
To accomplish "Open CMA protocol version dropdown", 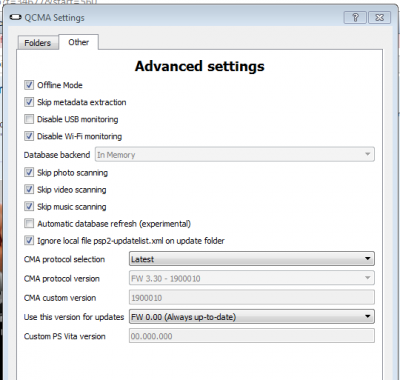I will pos(252,278).
